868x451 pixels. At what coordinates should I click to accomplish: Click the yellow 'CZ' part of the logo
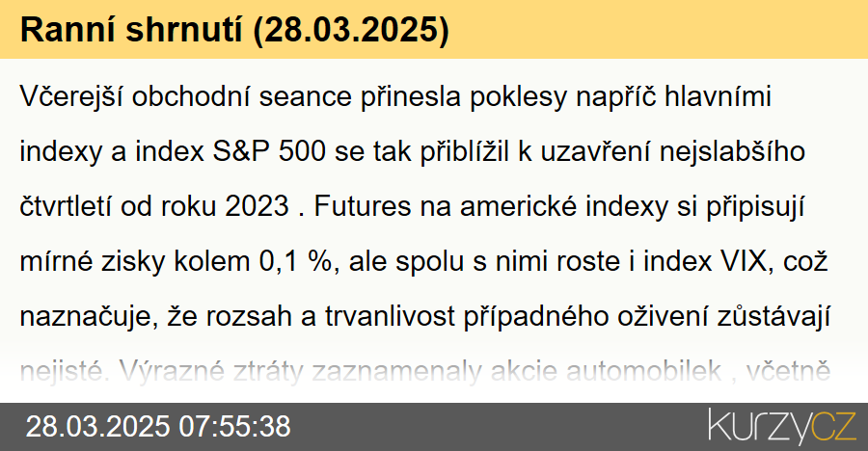[x=833, y=425]
